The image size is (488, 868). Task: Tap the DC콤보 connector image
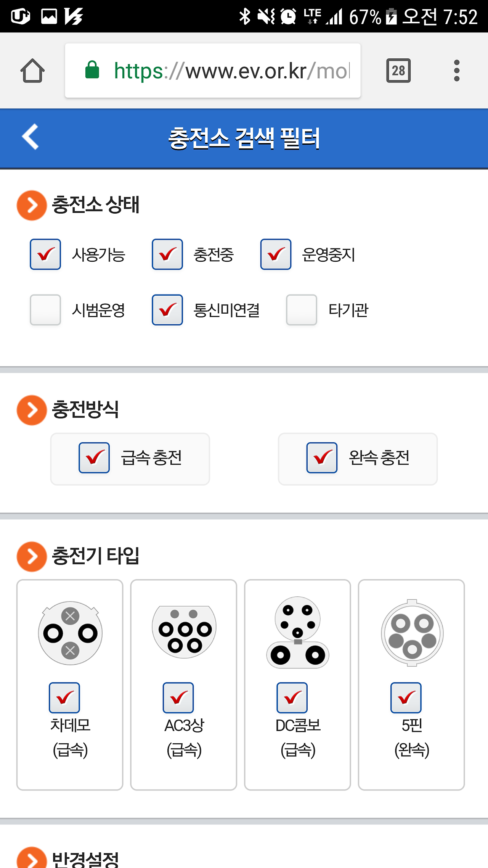click(x=298, y=632)
